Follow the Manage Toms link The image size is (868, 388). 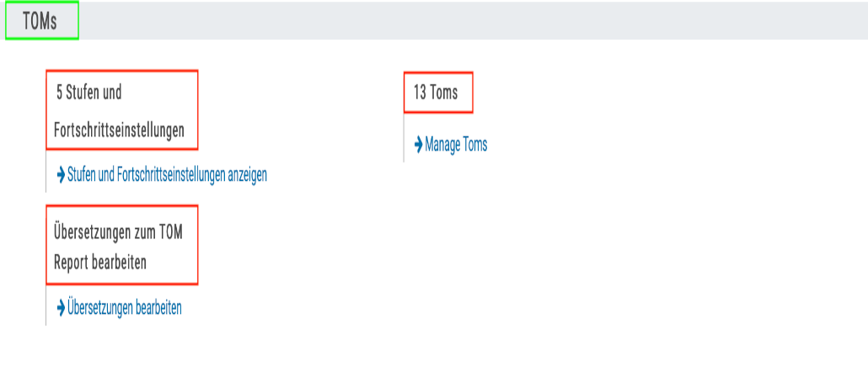[x=456, y=144]
